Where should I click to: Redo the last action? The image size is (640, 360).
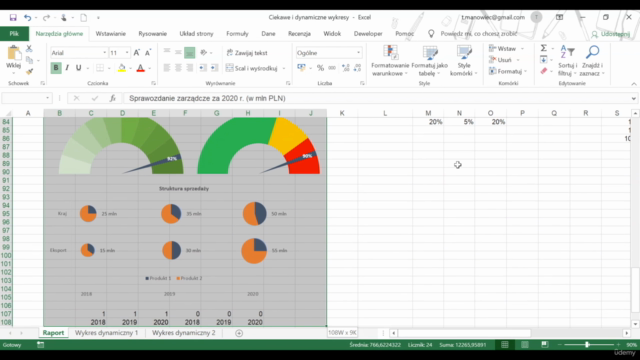tap(46, 18)
